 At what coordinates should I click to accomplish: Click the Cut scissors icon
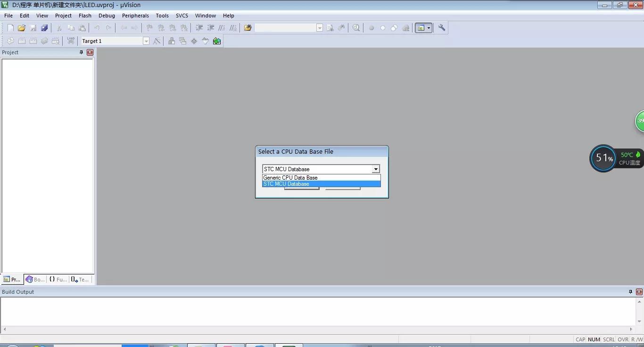click(59, 28)
